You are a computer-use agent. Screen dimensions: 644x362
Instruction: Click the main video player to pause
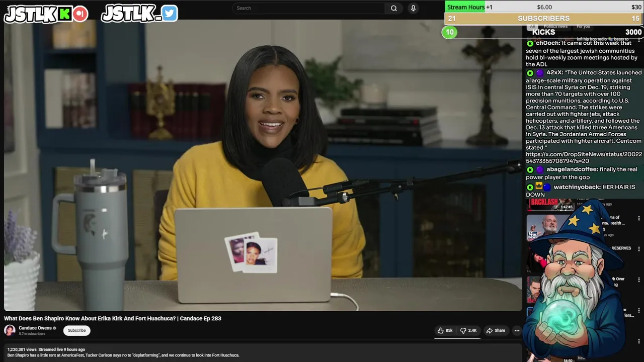[x=263, y=165]
